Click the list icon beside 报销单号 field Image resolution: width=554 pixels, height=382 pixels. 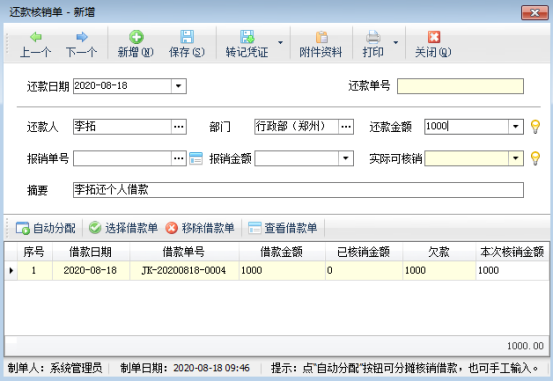point(196,158)
